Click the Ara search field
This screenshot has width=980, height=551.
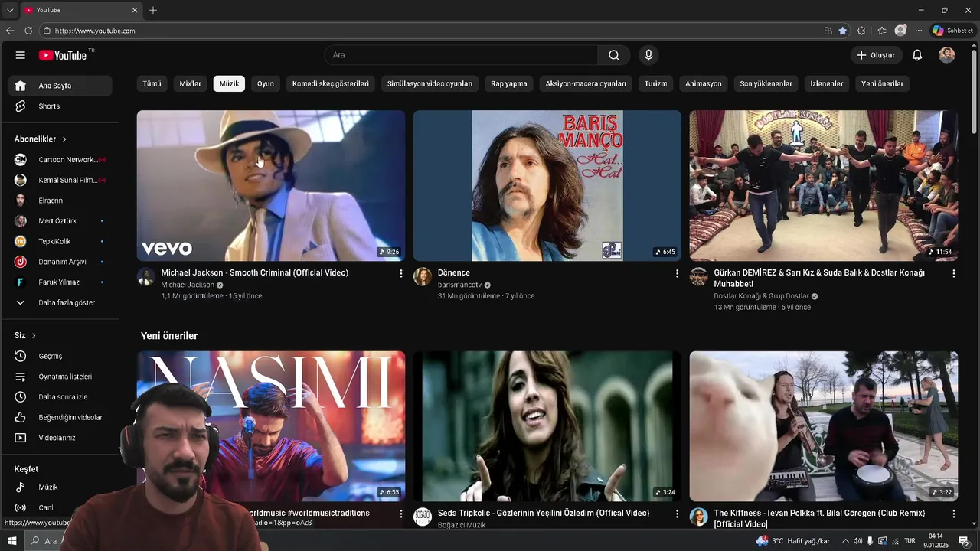(461, 55)
